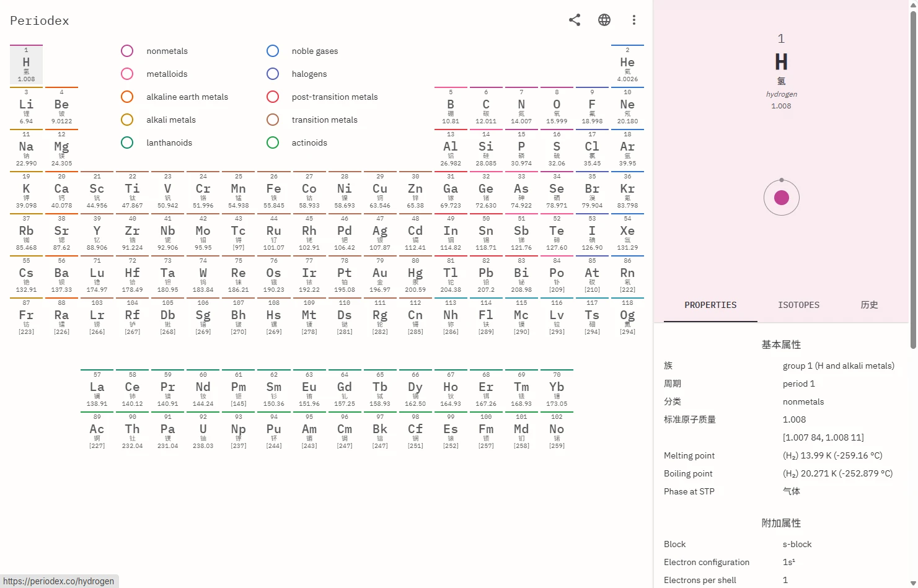Click the share icon in header
The image size is (918, 588).
[575, 20]
